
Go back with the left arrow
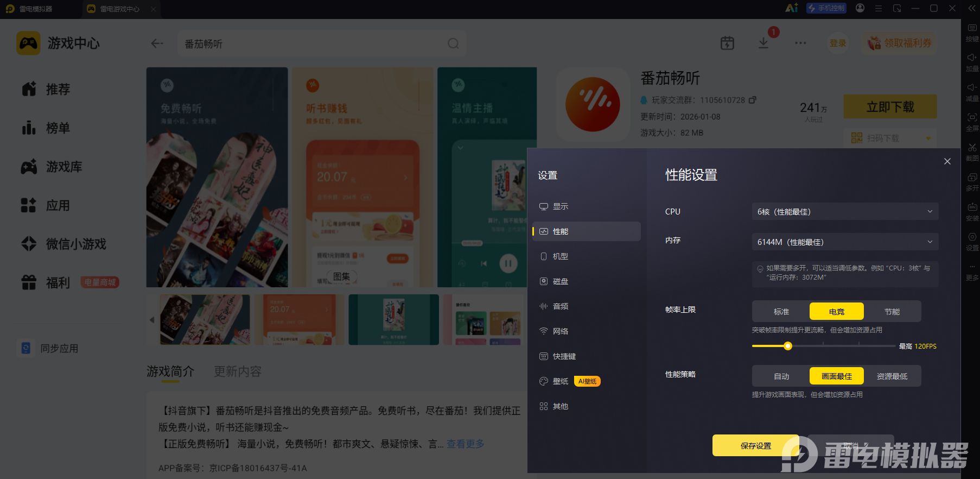click(x=157, y=43)
